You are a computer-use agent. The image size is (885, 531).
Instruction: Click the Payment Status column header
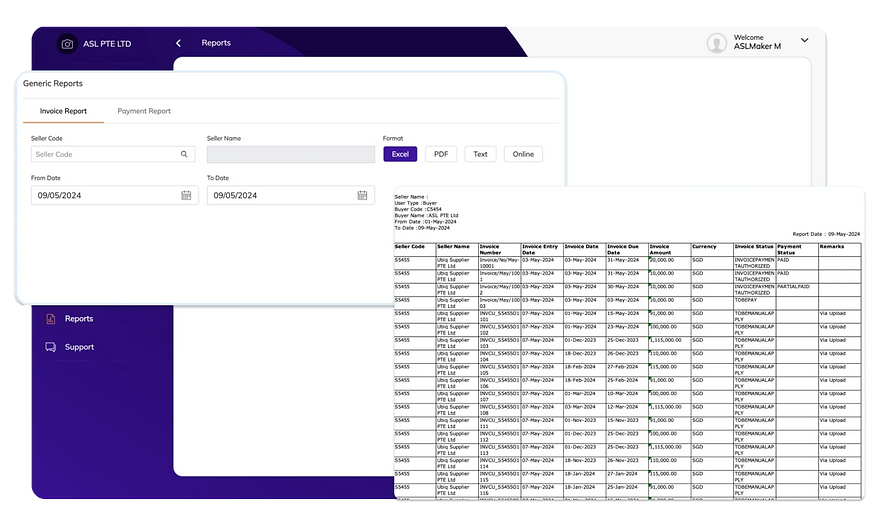[x=797, y=250]
